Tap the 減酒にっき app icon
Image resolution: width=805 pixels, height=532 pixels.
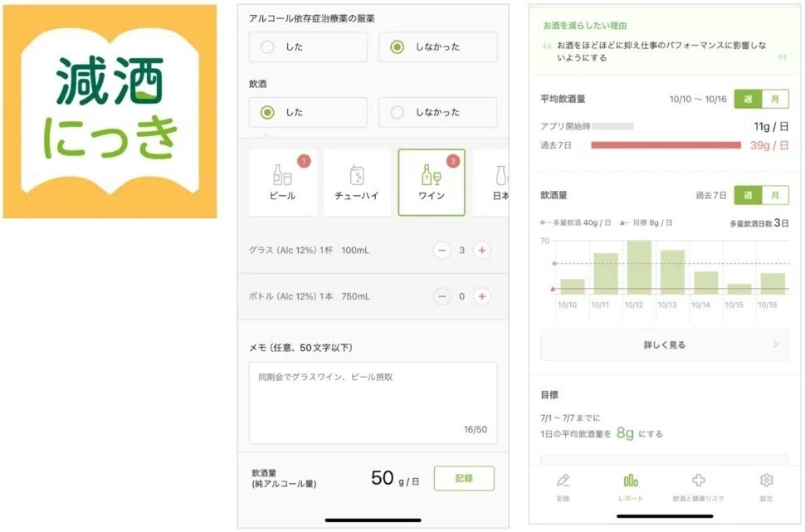110,111
